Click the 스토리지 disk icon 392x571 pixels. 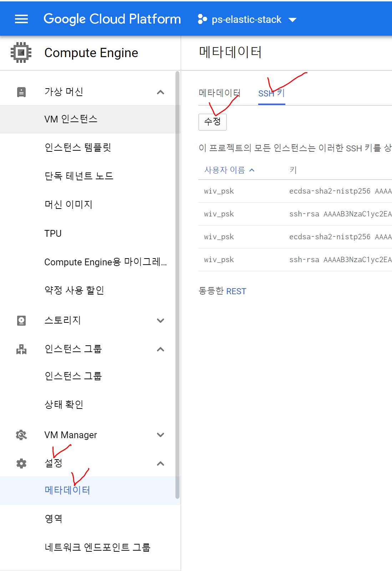(x=21, y=320)
